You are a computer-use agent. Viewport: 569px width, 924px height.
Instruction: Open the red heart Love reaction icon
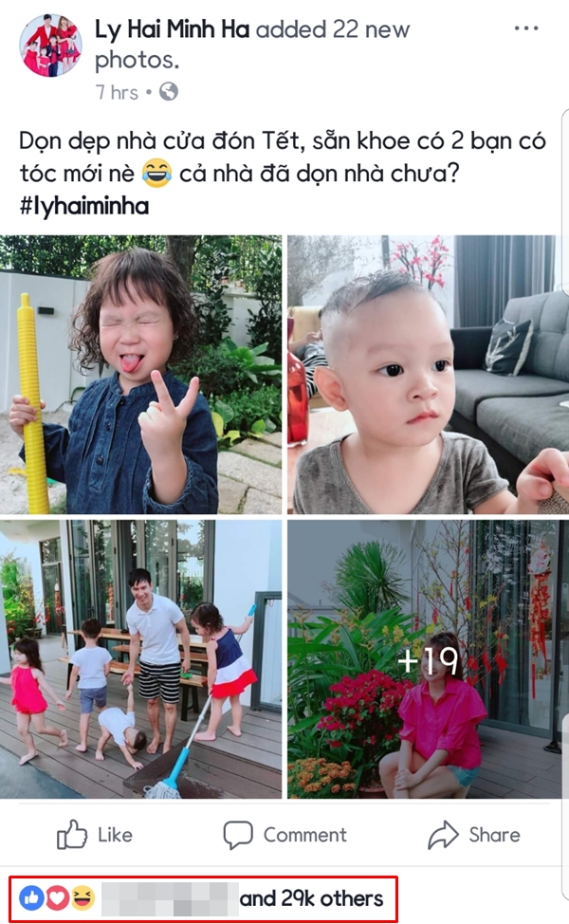tap(58, 898)
